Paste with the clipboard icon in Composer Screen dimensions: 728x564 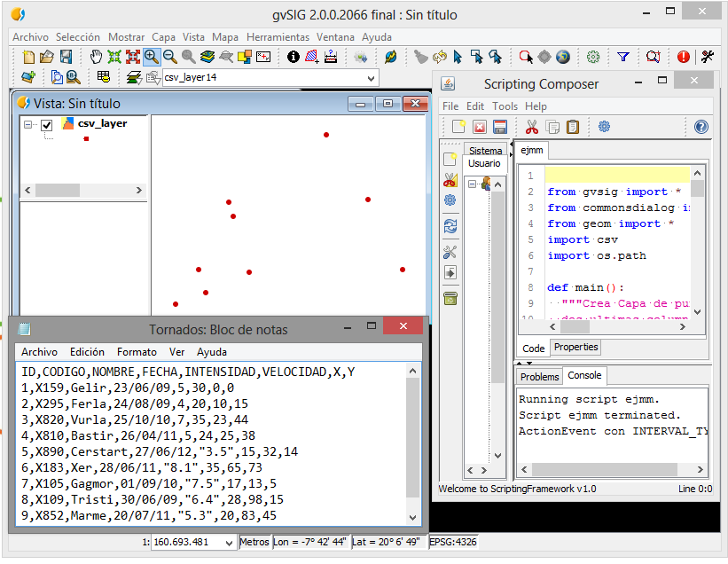tap(573, 126)
